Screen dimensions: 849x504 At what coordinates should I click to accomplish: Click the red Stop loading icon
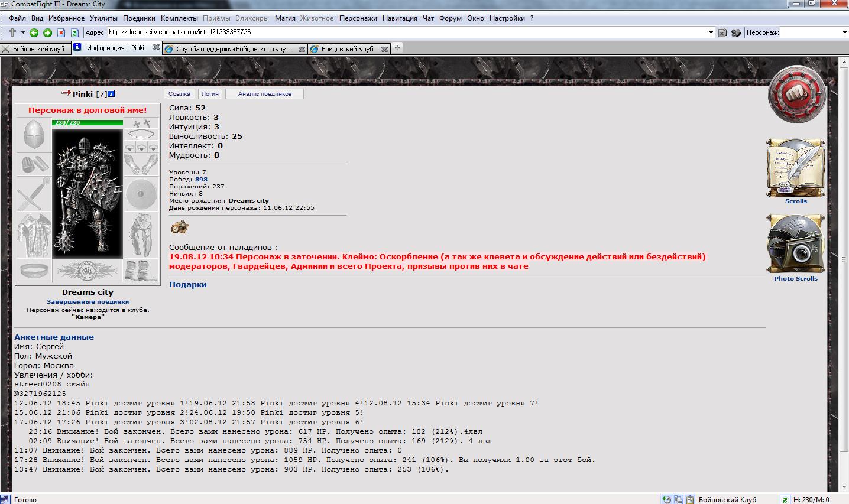(61, 33)
